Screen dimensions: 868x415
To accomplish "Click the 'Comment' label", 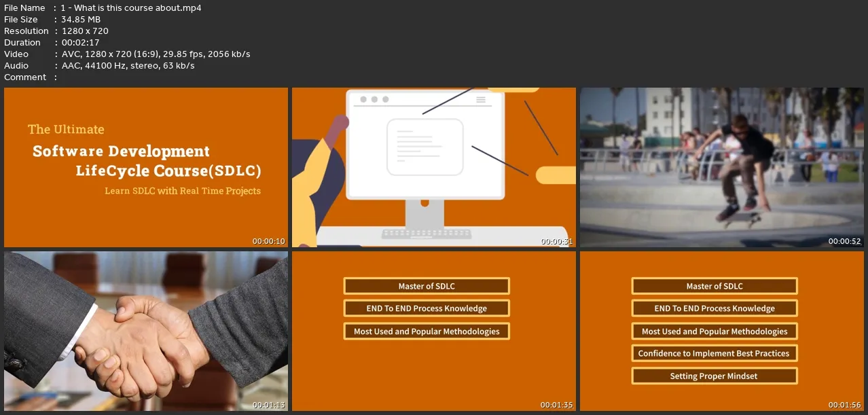I will click(x=25, y=77).
